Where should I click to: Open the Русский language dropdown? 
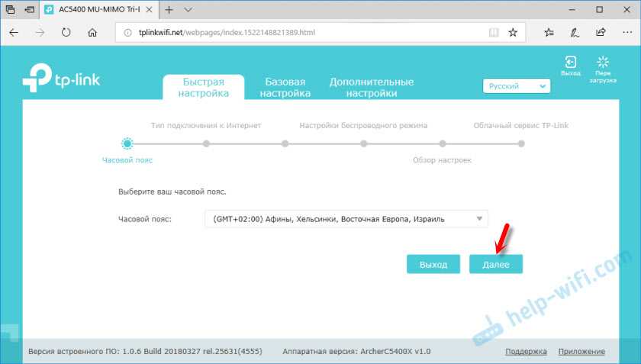tap(517, 86)
